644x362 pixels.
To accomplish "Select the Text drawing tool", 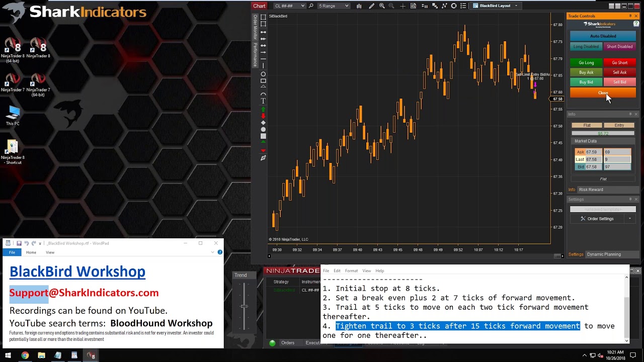I will click(263, 101).
